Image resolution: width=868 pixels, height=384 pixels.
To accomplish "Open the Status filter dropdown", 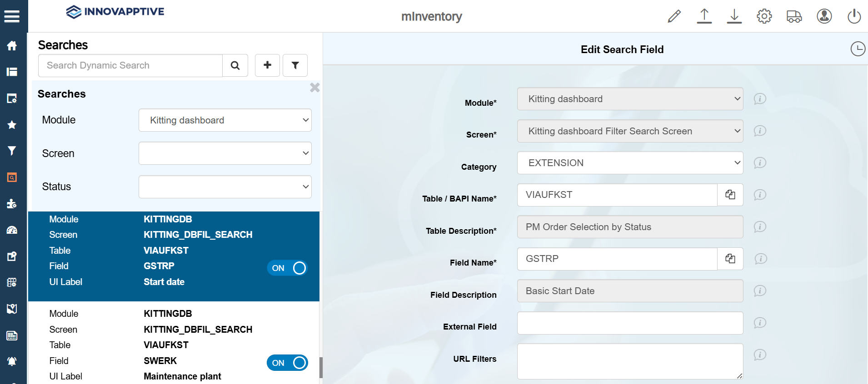I will [225, 187].
